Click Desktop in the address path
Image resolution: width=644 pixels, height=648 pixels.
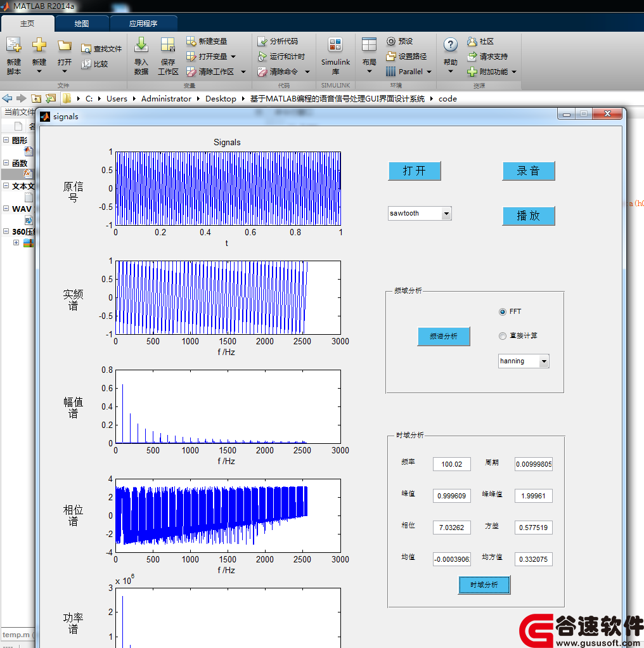click(221, 99)
